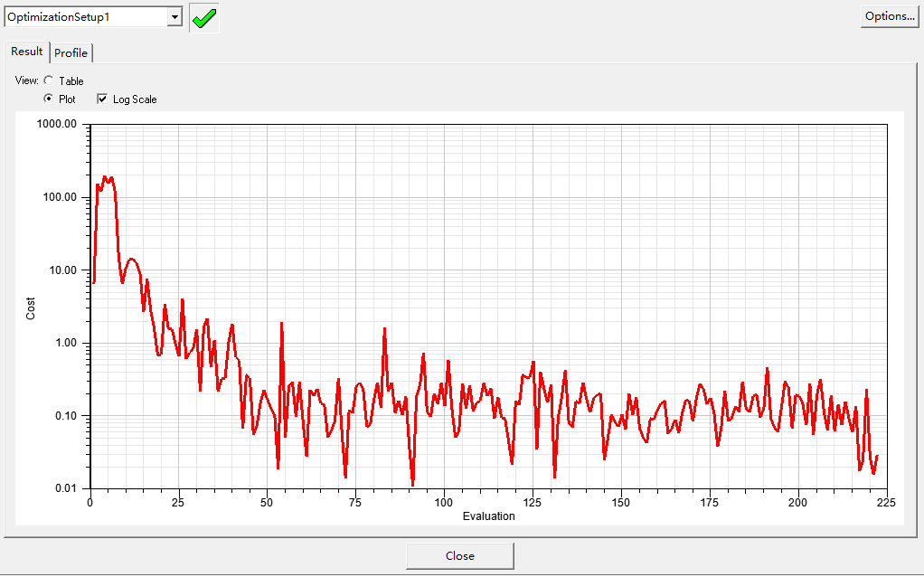Click the View: label

(x=26, y=80)
